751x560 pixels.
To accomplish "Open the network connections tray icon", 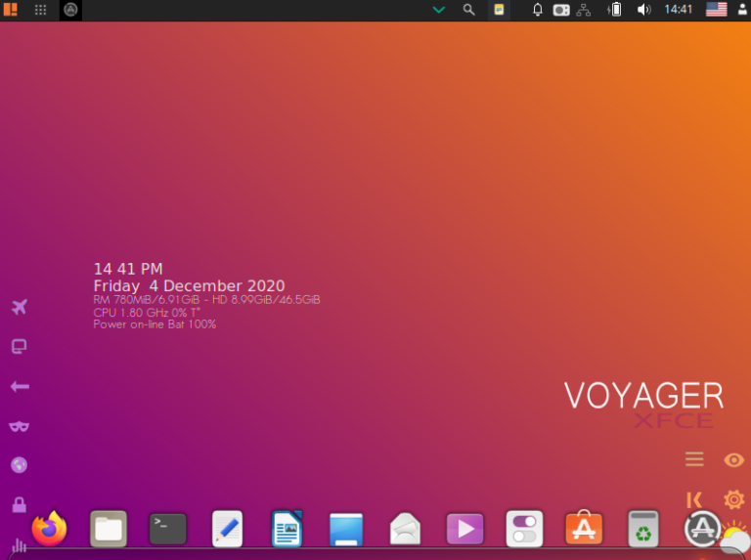I will [x=584, y=10].
